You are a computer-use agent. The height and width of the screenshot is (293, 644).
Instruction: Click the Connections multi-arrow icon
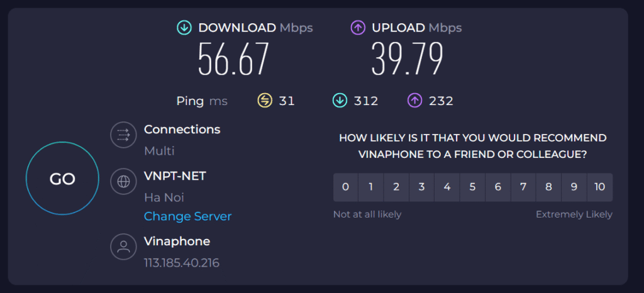click(x=123, y=134)
